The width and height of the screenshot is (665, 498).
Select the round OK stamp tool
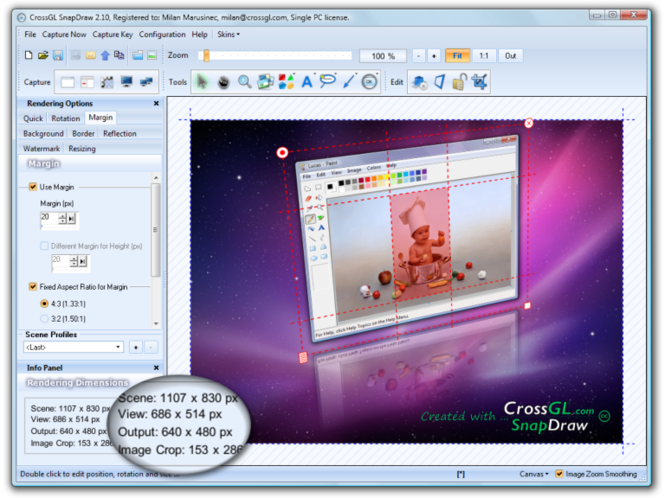point(369,82)
